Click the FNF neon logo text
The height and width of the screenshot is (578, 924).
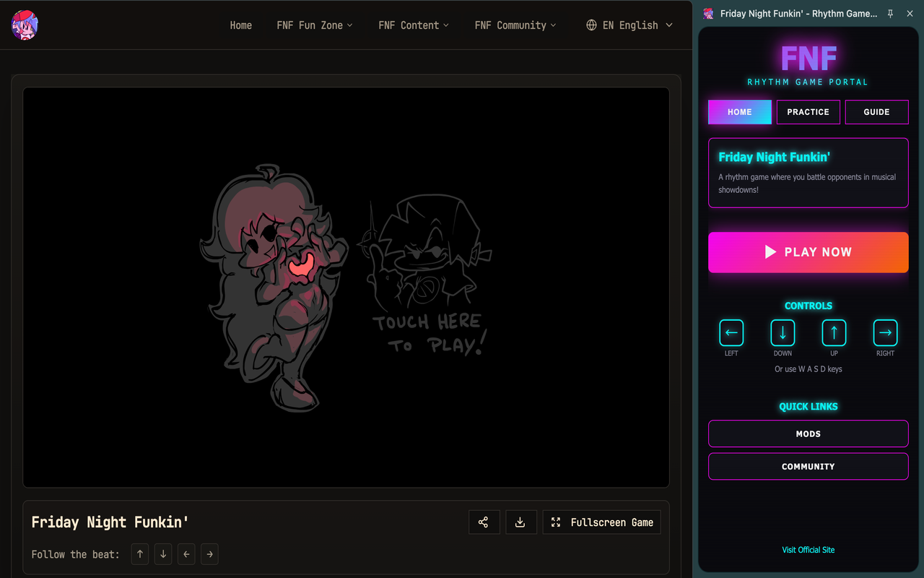tap(808, 58)
